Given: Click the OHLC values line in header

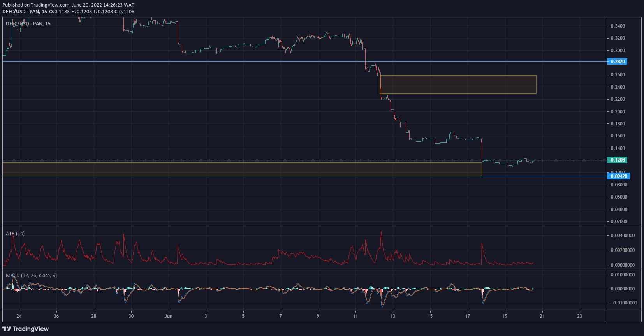Looking at the screenshot, I should click(91, 12).
